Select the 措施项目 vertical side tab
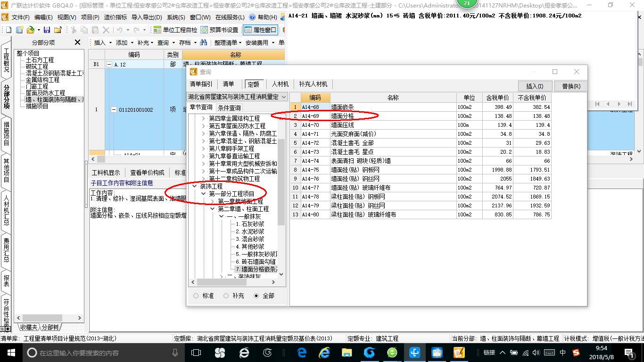 coord(6,133)
